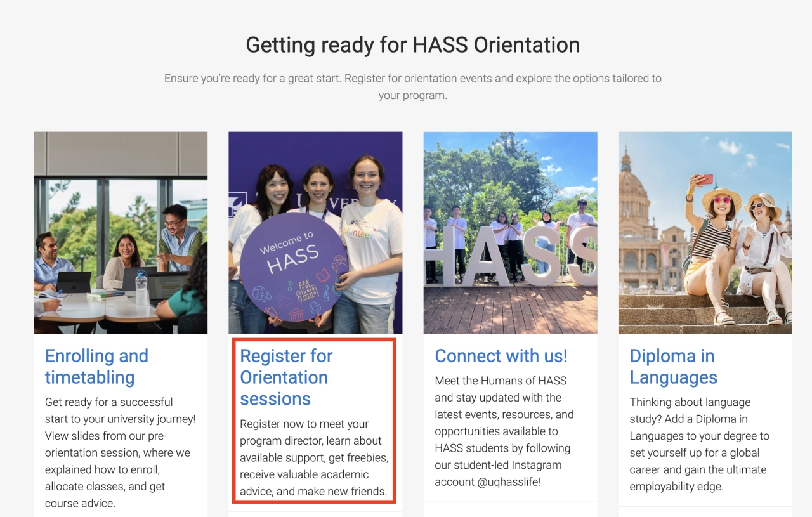Open the Connect with us! link
Image resolution: width=812 pixels, height=517 pixels.
[501, 356]
